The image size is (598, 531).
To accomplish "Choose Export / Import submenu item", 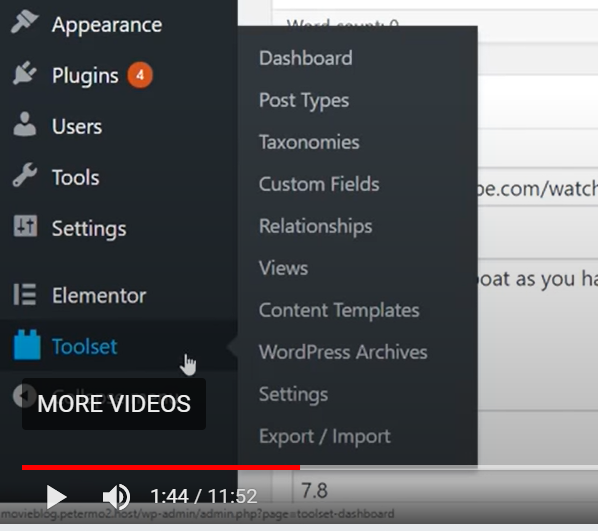I will (325, 436).
